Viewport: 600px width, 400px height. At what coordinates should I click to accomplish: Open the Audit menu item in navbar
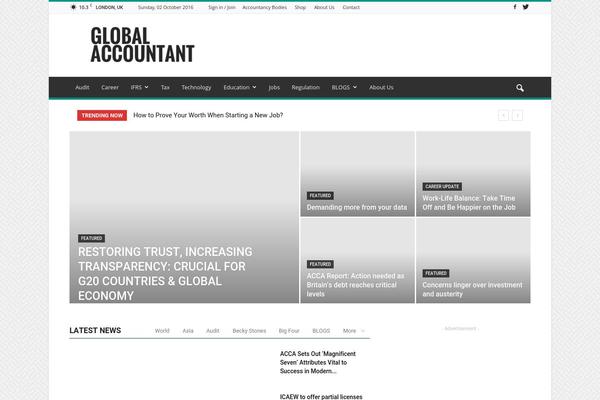pos(82,87)
